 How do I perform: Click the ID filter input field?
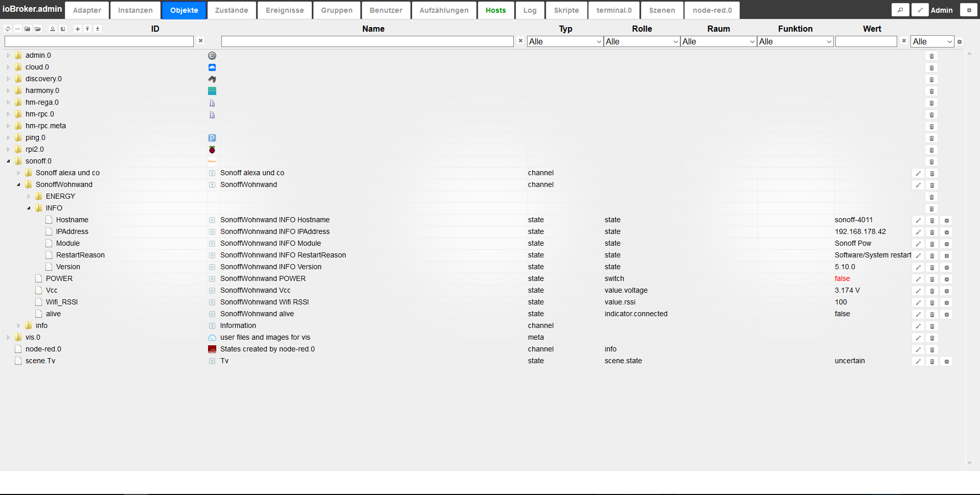point(99,41)
